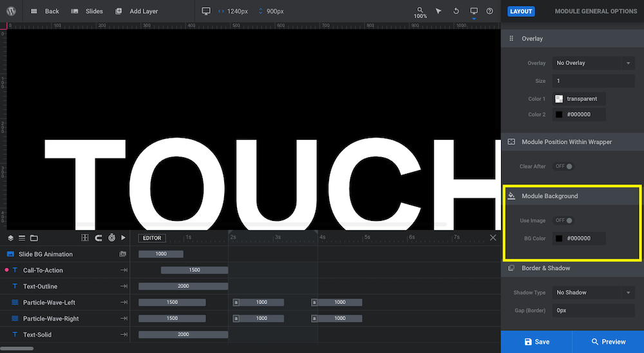Viewport: 644px width, 353px height.
Task: Save the module
Action: pos(536,342)
